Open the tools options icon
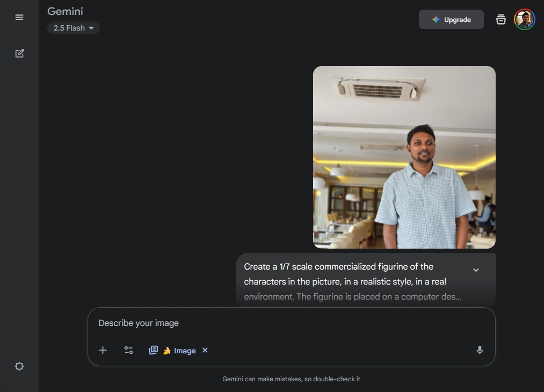This screenshot has height=392, width=544. coord(128,350)
